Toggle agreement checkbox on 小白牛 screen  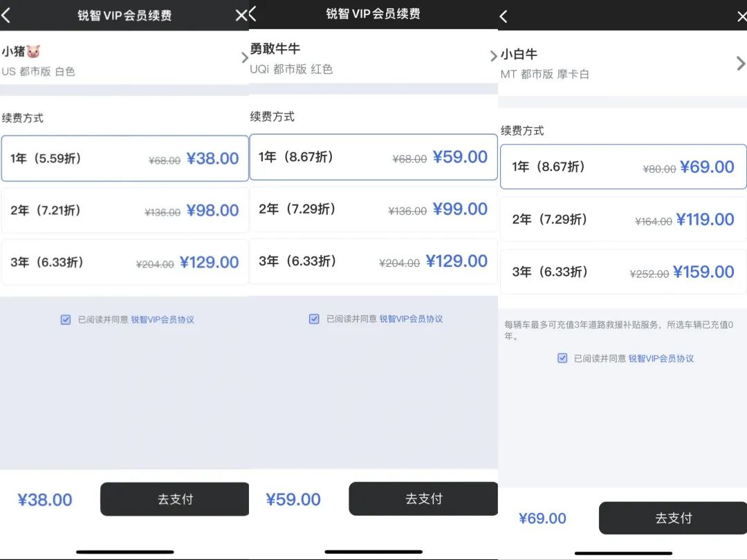[562, 358]
